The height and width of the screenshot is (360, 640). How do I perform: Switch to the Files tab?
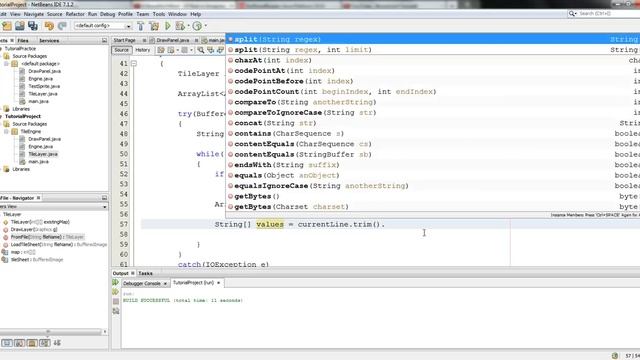[23, 40]
